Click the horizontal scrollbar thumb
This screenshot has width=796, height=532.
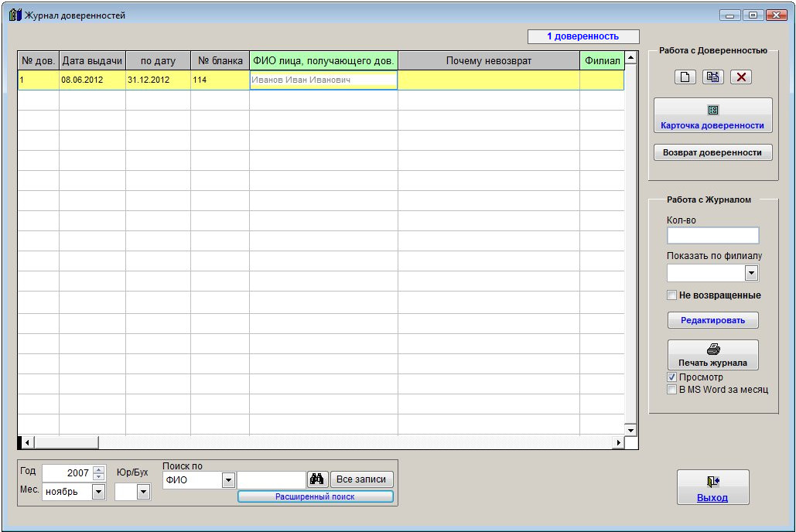(66, 442)
